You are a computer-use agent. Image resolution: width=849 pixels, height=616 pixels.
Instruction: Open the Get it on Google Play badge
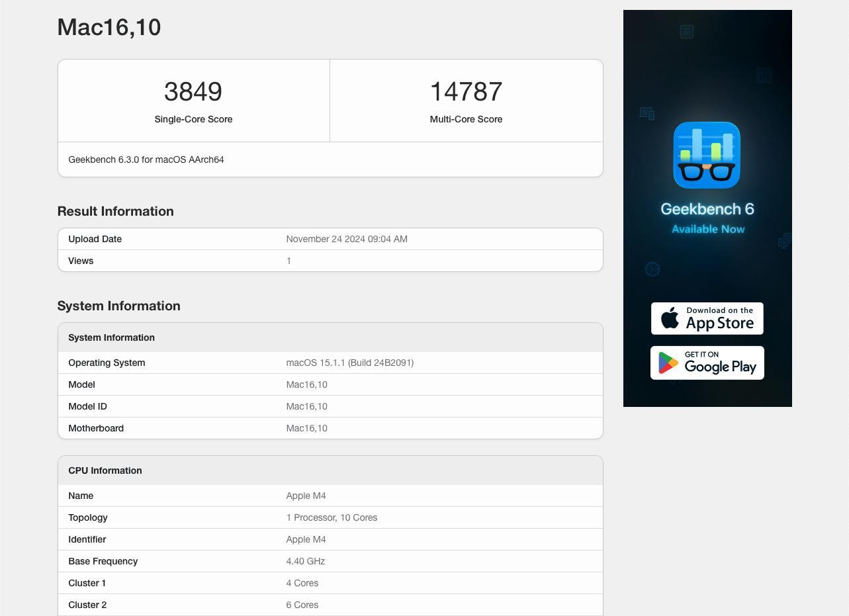707,363
